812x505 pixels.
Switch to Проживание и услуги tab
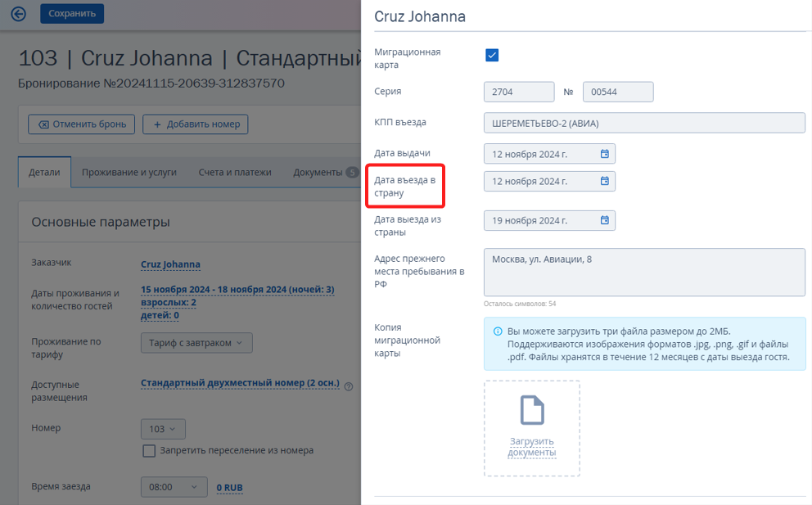(x=129, y=173)
